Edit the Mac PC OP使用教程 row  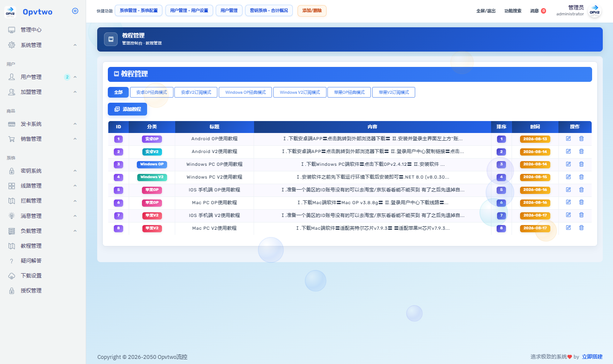[568, 202]
